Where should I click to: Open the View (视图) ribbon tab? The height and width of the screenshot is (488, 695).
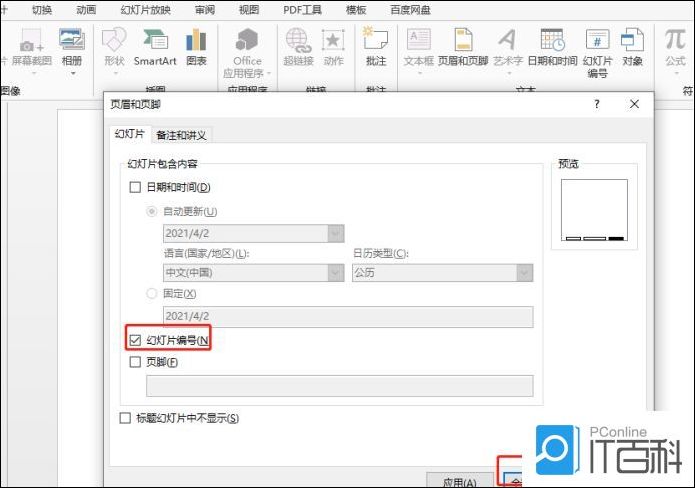249,10
